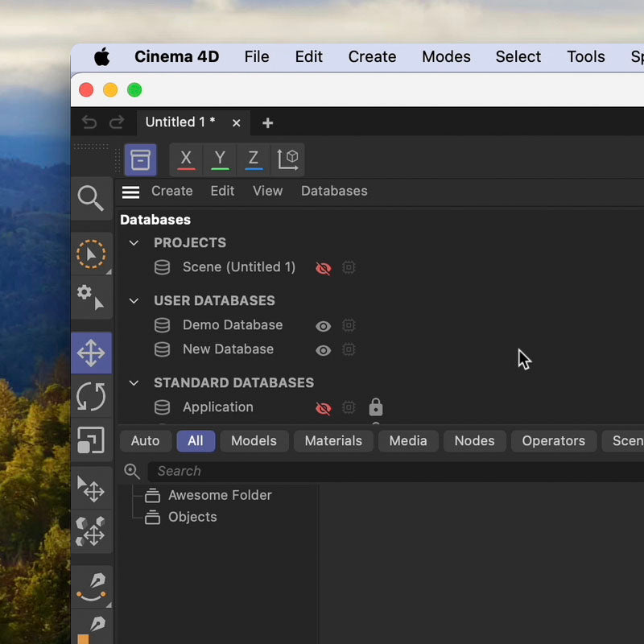Open the Cinema 4D application menu
This screenshot has height=644, width=644.
[x=176, y=56]
